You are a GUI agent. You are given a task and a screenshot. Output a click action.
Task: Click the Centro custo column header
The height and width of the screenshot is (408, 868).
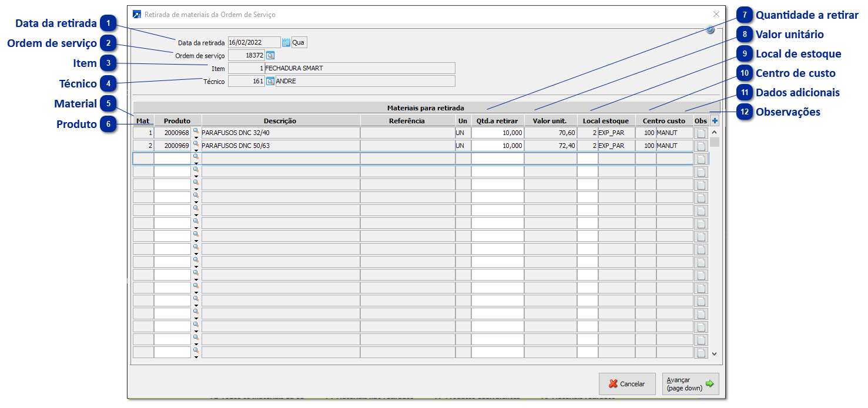[x=664, y=120]
